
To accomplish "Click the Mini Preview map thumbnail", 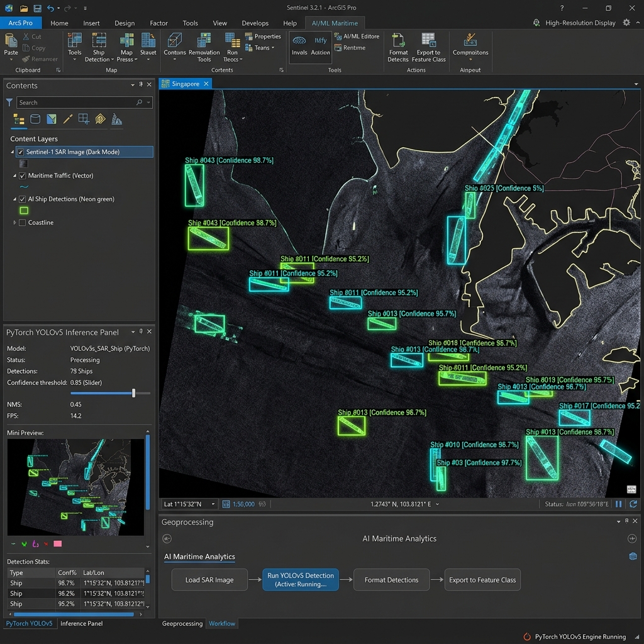I will pos(75,487).
